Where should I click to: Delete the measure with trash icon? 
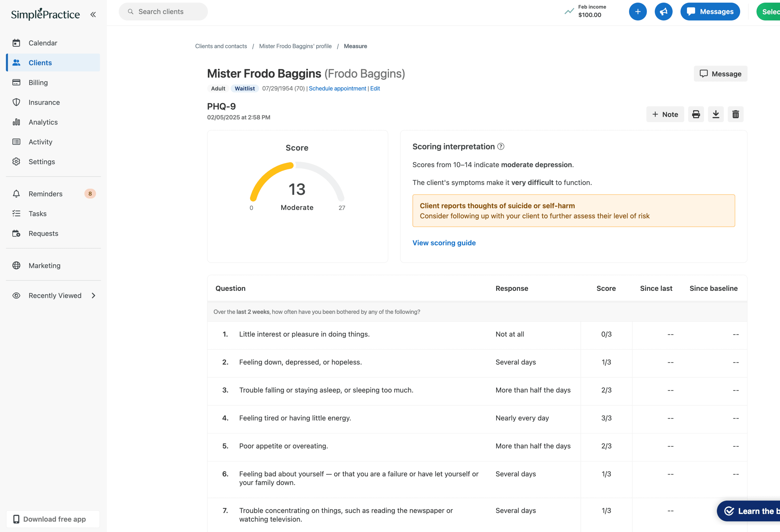(735, 114)
